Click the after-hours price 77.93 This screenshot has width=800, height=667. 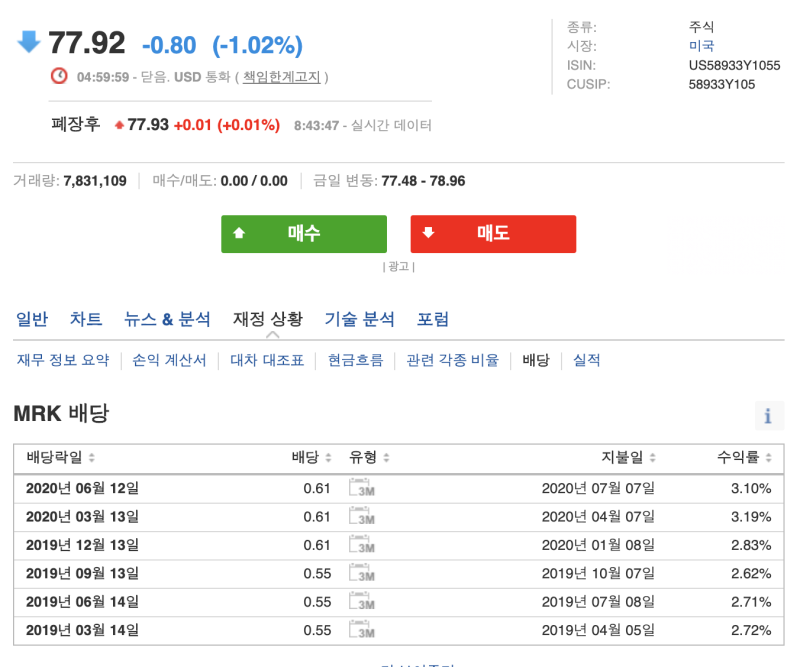click(148, 125)
